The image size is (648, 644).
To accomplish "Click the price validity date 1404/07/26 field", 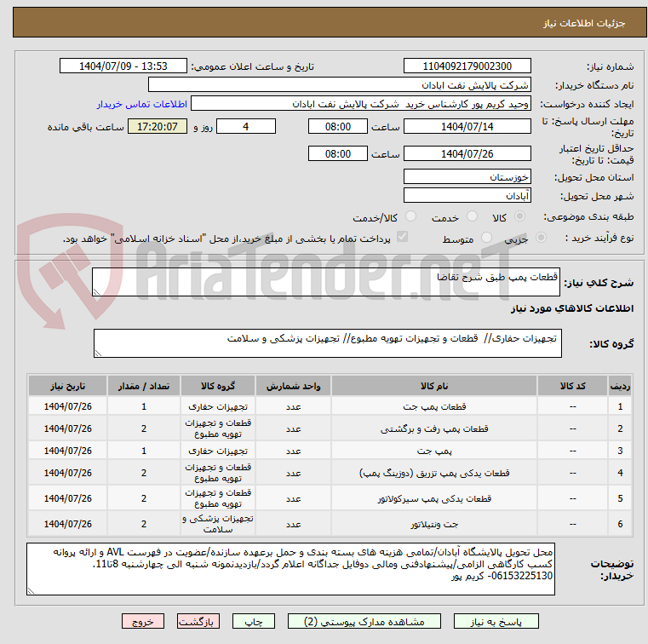I will point(467,153).
